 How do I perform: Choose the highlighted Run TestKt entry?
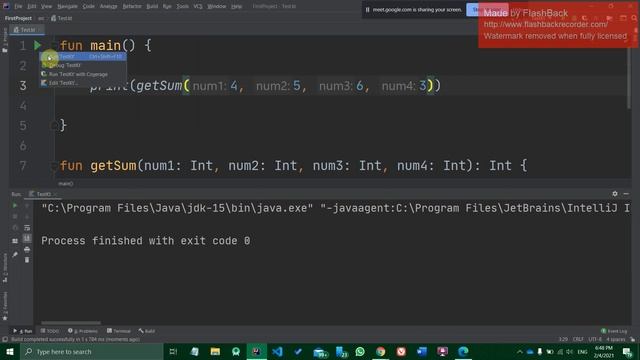83,56
